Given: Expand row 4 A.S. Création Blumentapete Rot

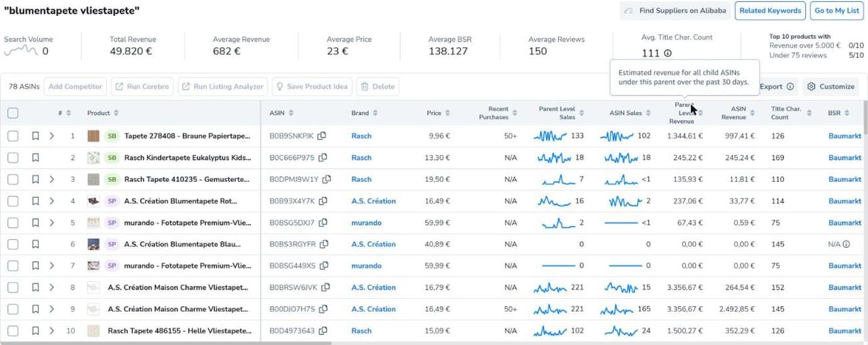Looking at the screenshot, I should pos(51,201).
